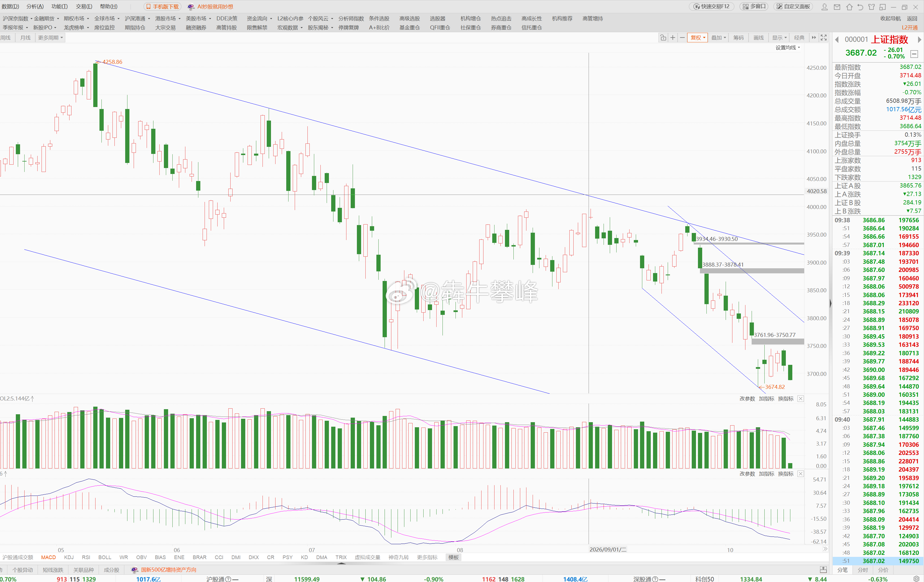Click the 多窗口 button
924x582 pixels.
click(x=754, y=6)
